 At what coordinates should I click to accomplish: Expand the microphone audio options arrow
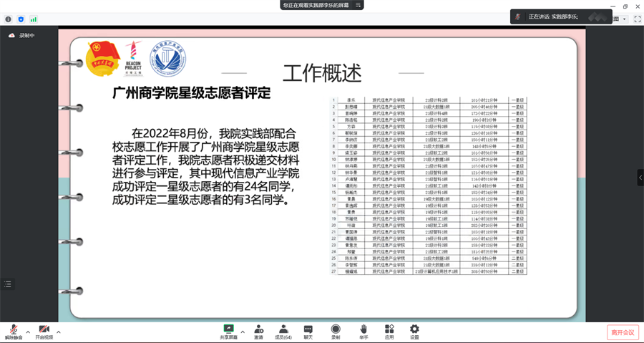click(28, 332)
